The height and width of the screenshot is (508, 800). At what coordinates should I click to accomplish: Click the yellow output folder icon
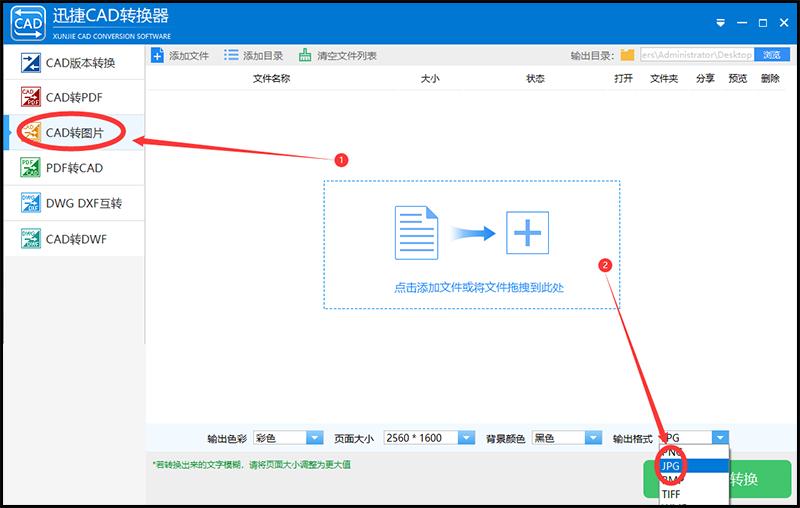[x=628, y=55]
